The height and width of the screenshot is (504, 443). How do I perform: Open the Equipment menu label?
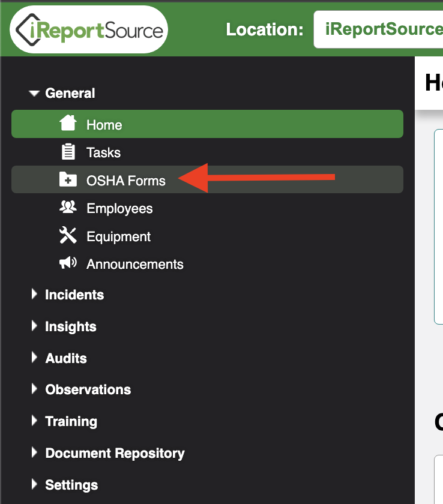pyautogui.click(x=119, y=237)
